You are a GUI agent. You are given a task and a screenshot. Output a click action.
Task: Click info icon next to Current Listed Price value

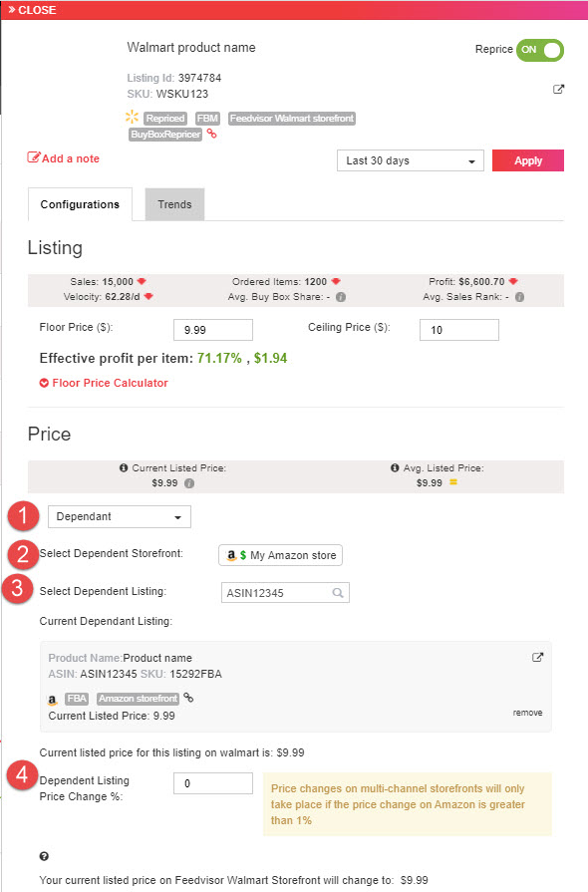tap(189, 483)
